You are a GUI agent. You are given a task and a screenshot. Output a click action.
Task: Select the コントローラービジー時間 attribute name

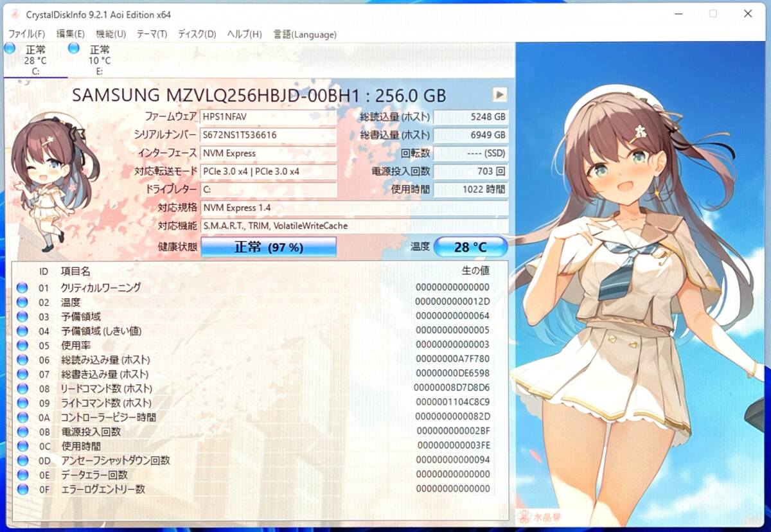point(109,418)
